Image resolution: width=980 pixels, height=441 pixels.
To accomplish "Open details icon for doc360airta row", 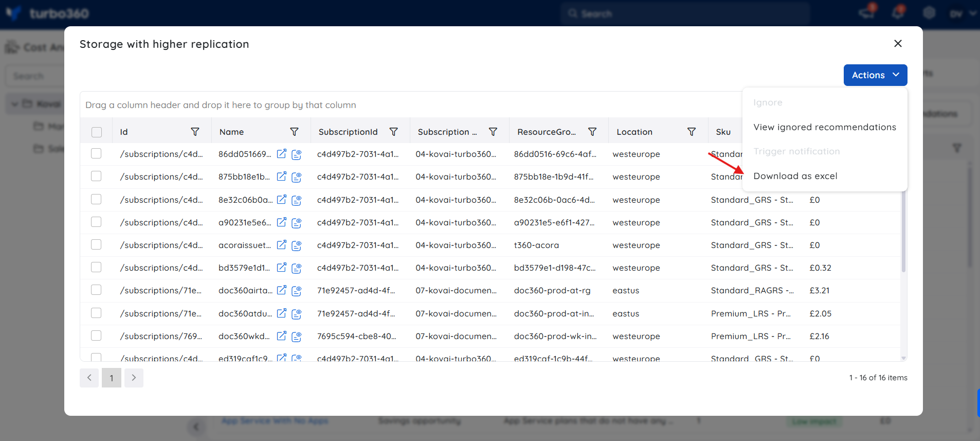I will click(x=297, y=291).
